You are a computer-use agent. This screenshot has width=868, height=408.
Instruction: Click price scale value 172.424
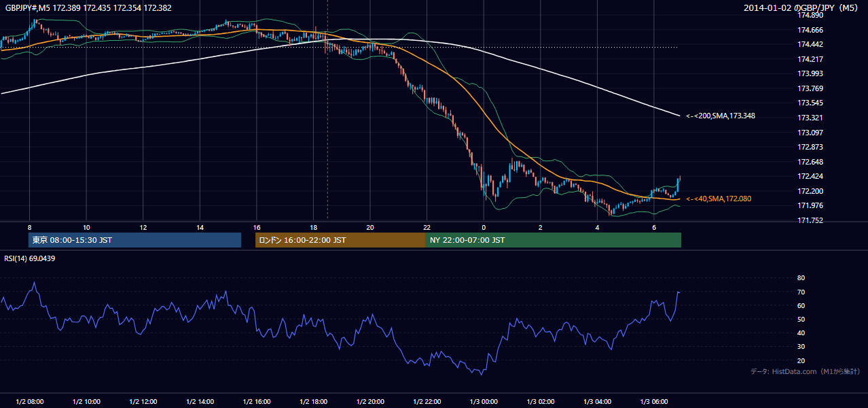click(x=810, y=176)
